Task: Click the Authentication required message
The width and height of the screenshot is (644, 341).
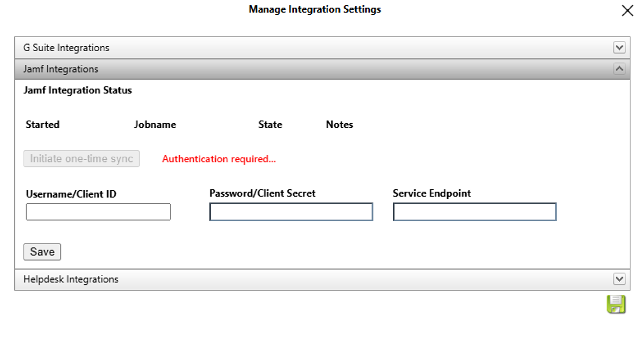Action: [219, 159]
